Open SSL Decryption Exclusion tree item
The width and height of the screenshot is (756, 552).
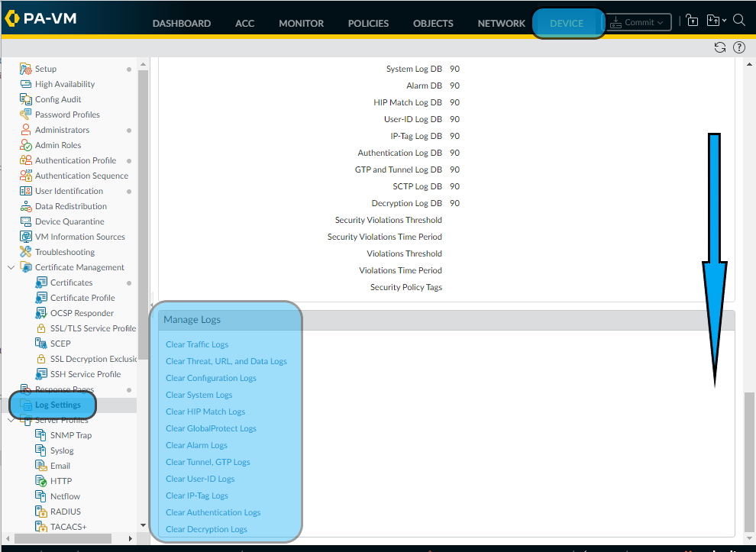click(93, 359)
